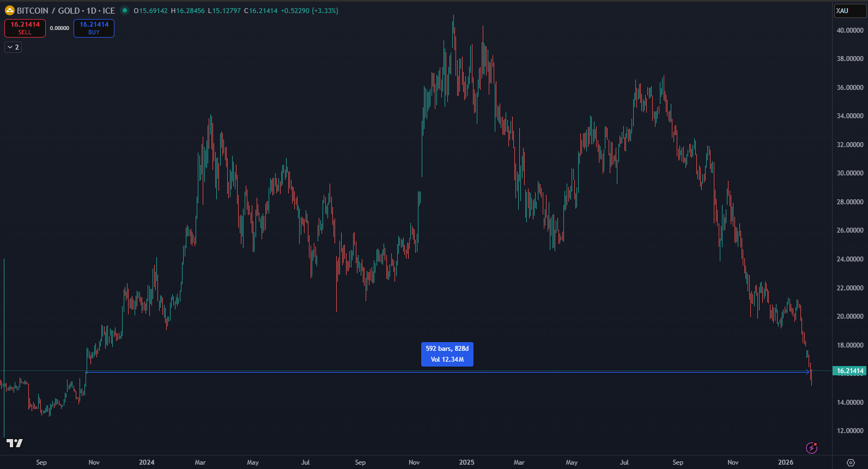Click the 12.00000 price axis label

tap(850, 431)
